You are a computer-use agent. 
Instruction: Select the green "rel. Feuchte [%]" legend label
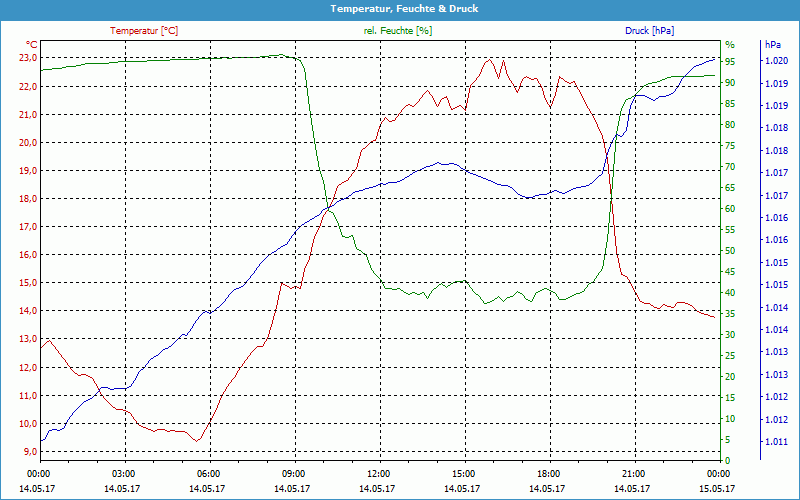pyautogui.click(x=397, y=31)
